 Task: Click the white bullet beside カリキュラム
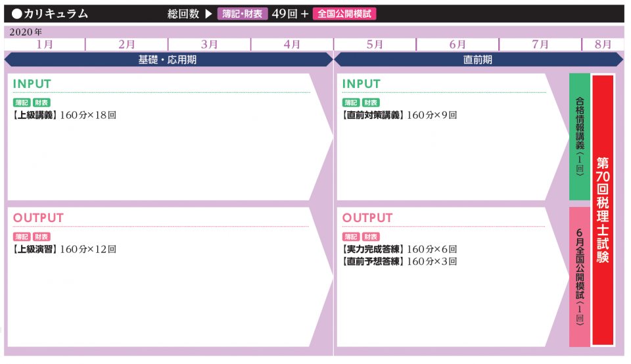[16, 14]
